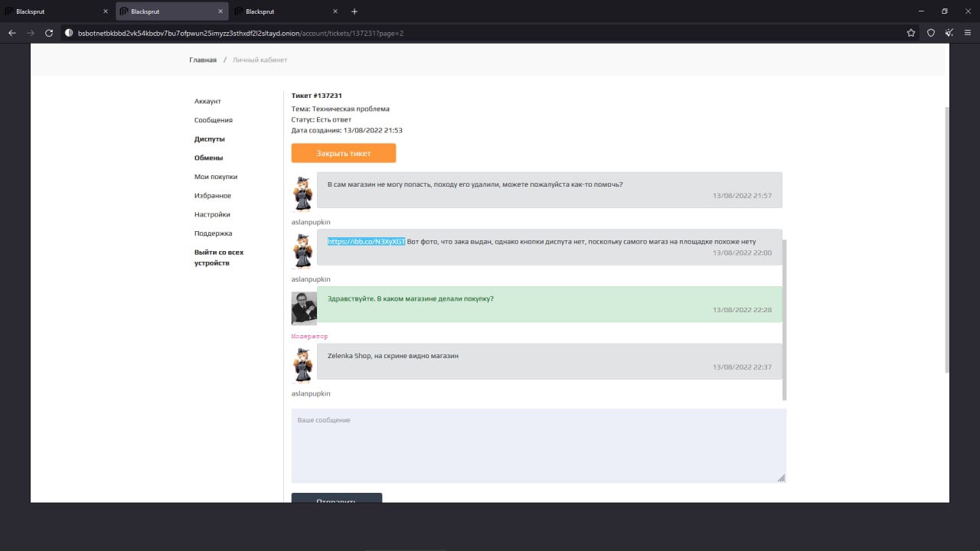The height and width of the screenshot is (551, 980).
Task: Click the onion site identity icon in address bar
Action: click(x=69, y=33)
